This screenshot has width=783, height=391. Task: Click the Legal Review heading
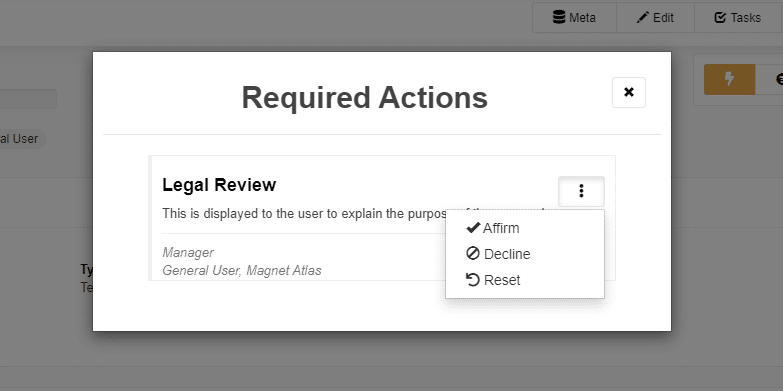219,185
